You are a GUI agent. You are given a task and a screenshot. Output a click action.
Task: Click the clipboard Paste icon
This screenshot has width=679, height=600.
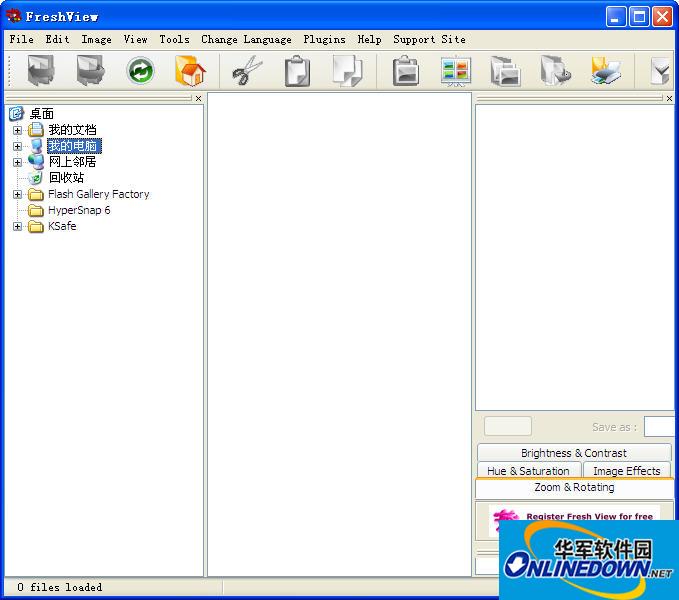coord(297,71)
